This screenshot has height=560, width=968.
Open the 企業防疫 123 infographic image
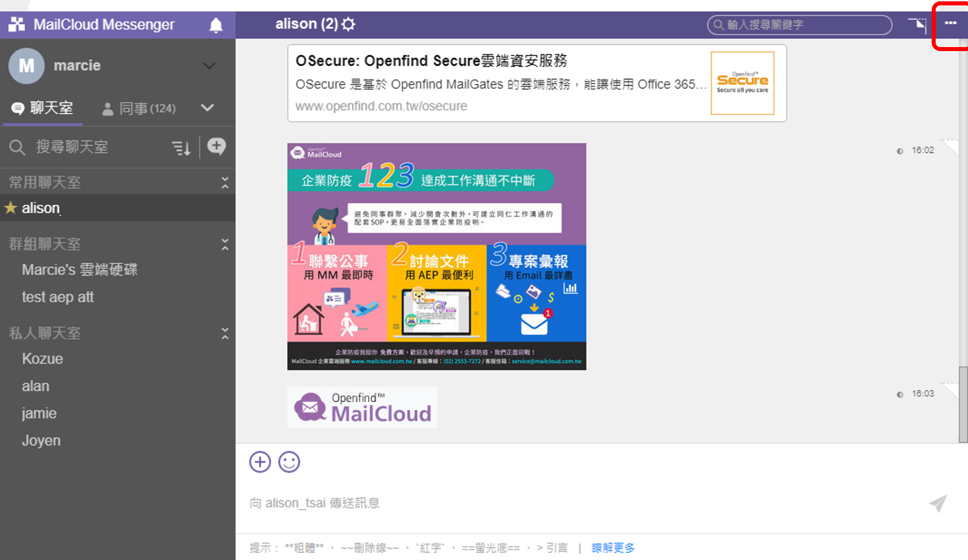click(437, 256)
